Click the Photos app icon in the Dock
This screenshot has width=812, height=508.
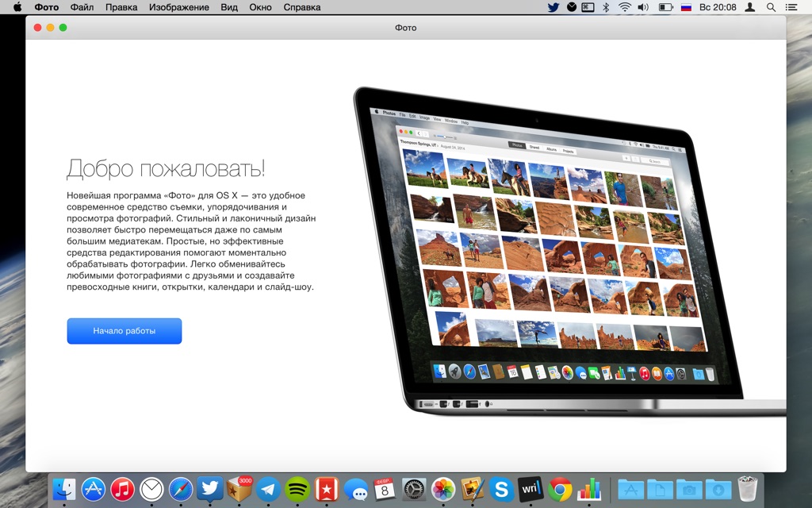click(x=443, y=489)
